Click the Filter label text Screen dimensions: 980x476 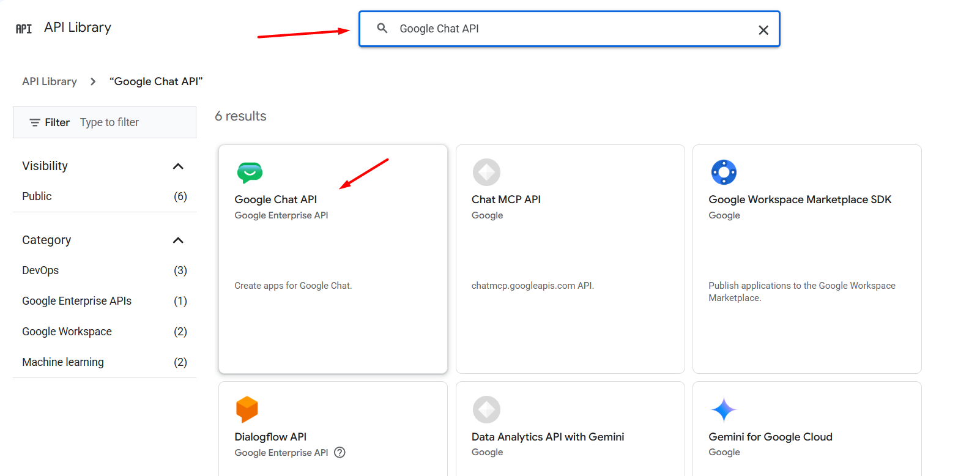(57, 122)
